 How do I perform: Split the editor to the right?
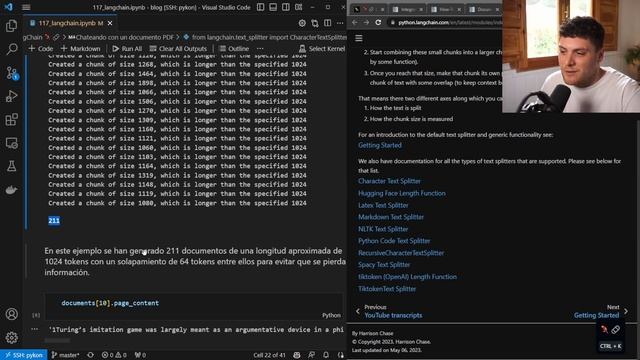click(x=327, y=23)
